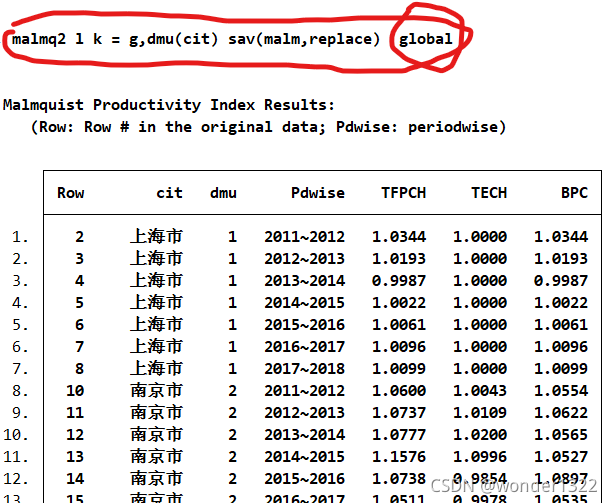The image size is (612, 503).
Task: Click the sav(malm,replace) option text
Action: 304,39
